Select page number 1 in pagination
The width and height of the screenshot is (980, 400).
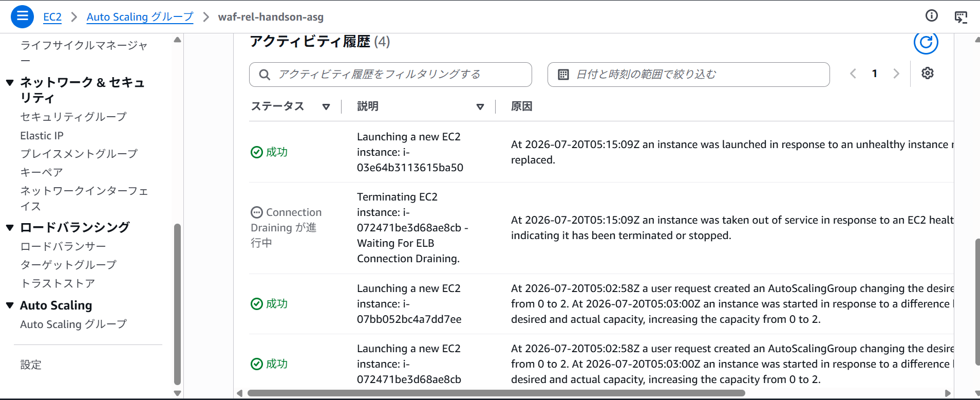tap(875, 74)
